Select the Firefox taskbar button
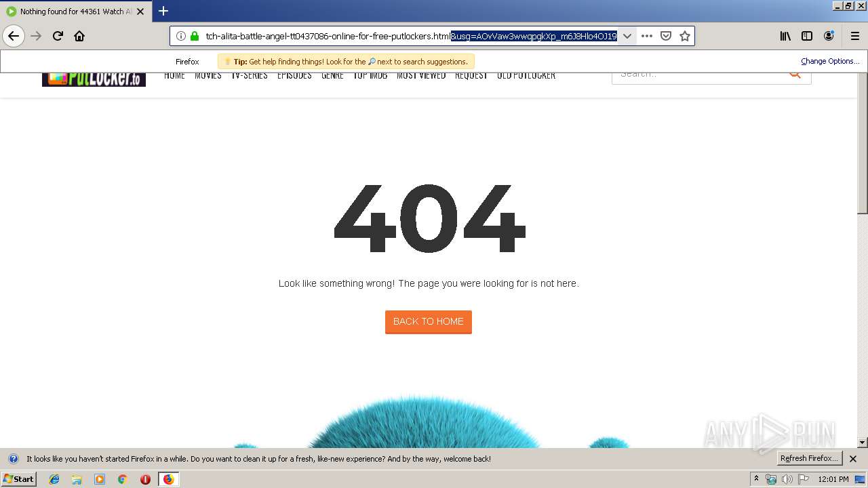 [x=168, y=479]
